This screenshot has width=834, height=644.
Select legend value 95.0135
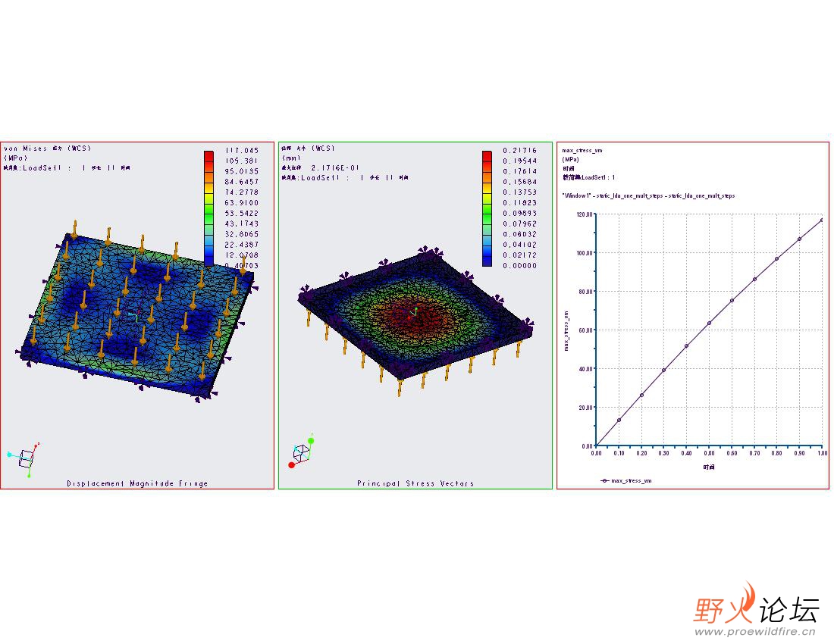pos(242,172)
